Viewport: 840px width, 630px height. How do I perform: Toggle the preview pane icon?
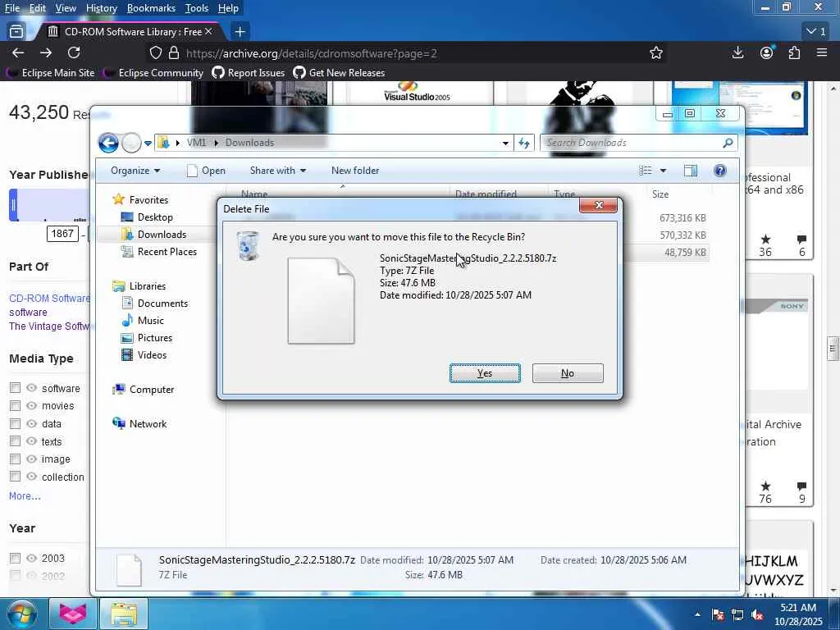691,171
